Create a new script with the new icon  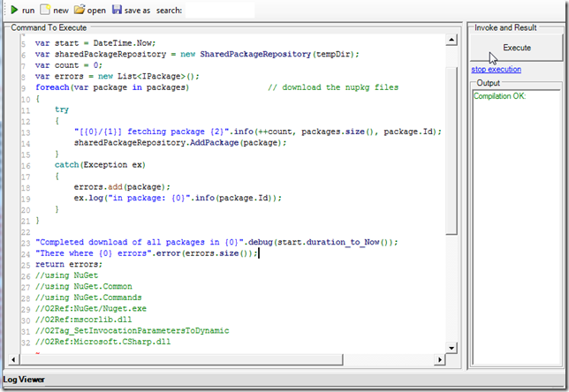pos(45,10)
